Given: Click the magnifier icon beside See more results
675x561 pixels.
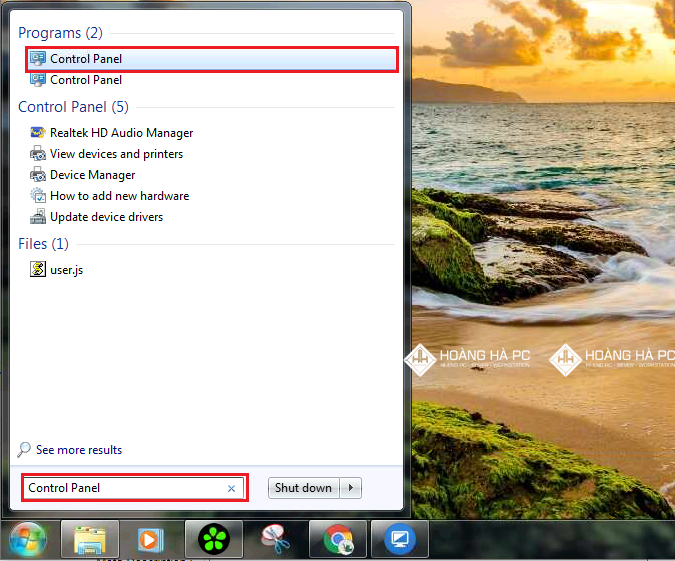Looking at the screenshot, I should pos(24,450).
